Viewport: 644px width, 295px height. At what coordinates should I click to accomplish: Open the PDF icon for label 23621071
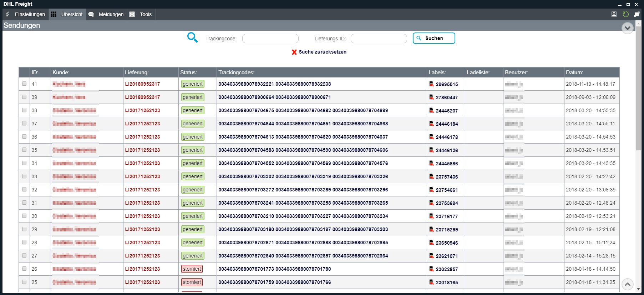click(x=431, y=256)
